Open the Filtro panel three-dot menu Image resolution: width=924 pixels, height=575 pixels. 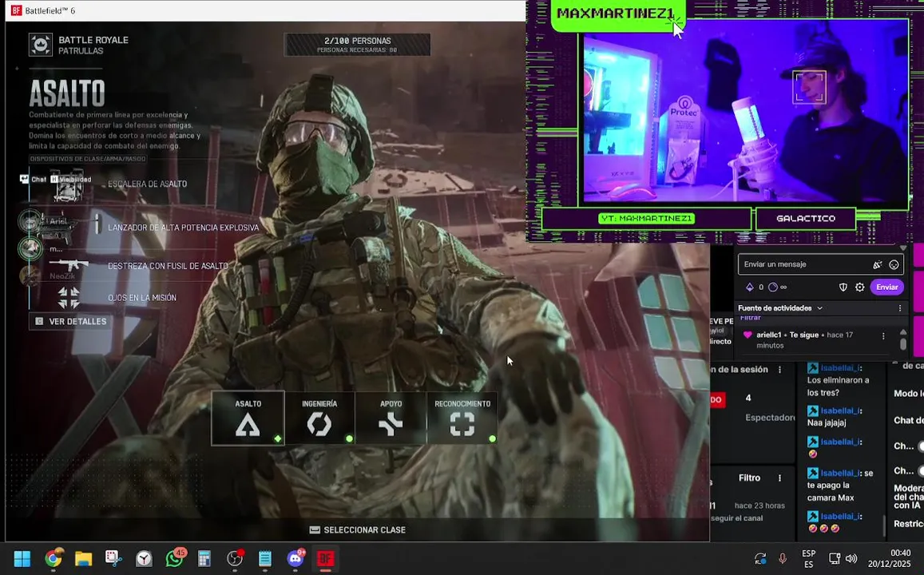point(779,478)
